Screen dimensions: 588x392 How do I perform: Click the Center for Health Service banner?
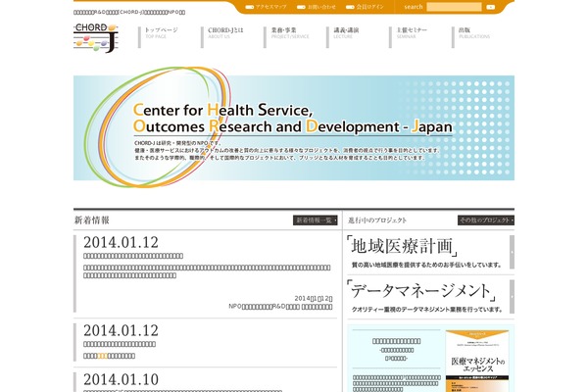tap(294, 127)
